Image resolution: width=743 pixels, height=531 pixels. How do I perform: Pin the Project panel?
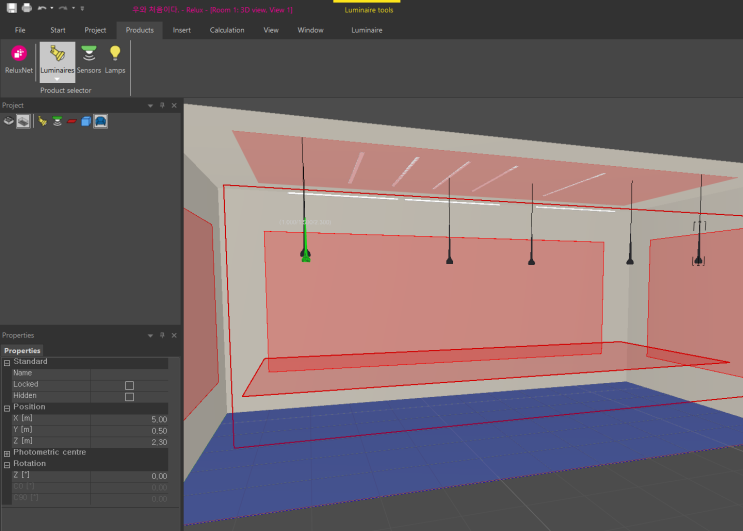[x=162, y=105]
